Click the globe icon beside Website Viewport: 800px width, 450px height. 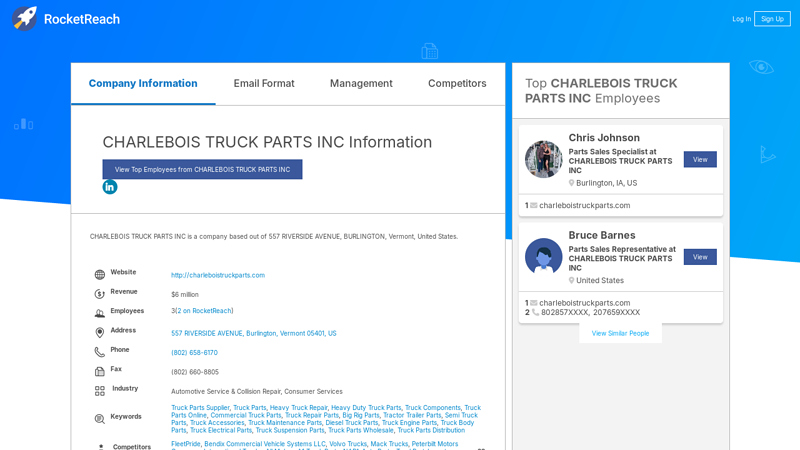(99, 274)
